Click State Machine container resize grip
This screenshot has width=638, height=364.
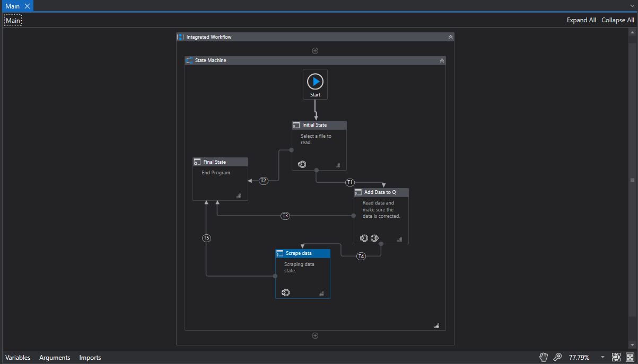coord(437,325)
